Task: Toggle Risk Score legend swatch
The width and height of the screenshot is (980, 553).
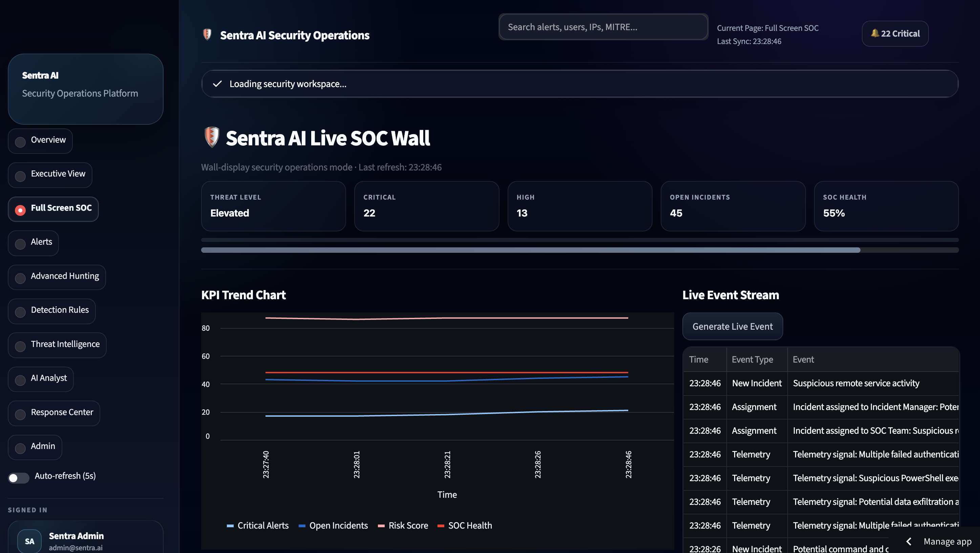Action: click(x=381, y=526)
